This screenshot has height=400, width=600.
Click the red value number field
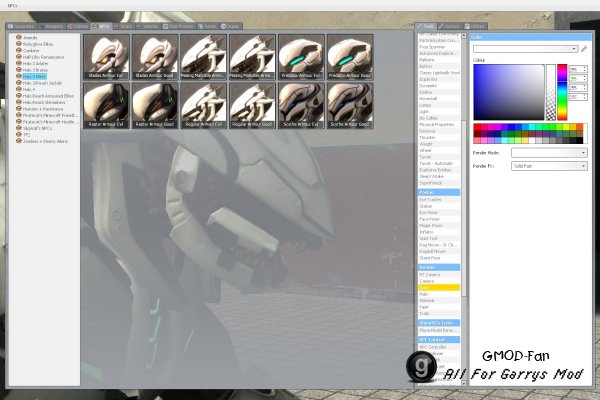(577, 69)
